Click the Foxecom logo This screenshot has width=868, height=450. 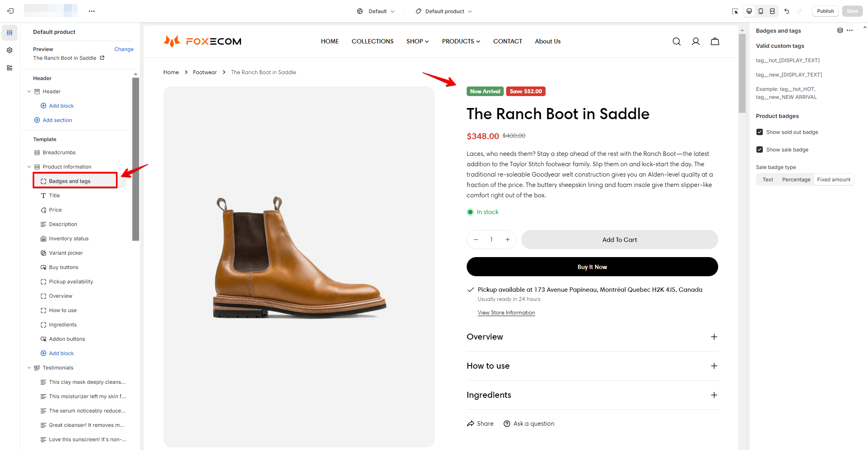tap(202, 41)
